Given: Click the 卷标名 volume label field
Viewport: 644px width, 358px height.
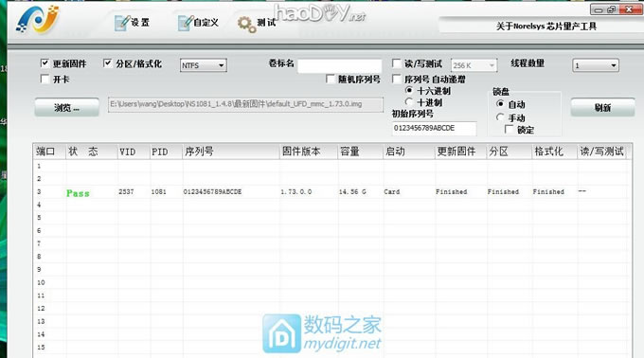Looking at the screenshot, I should coord(340,65).
